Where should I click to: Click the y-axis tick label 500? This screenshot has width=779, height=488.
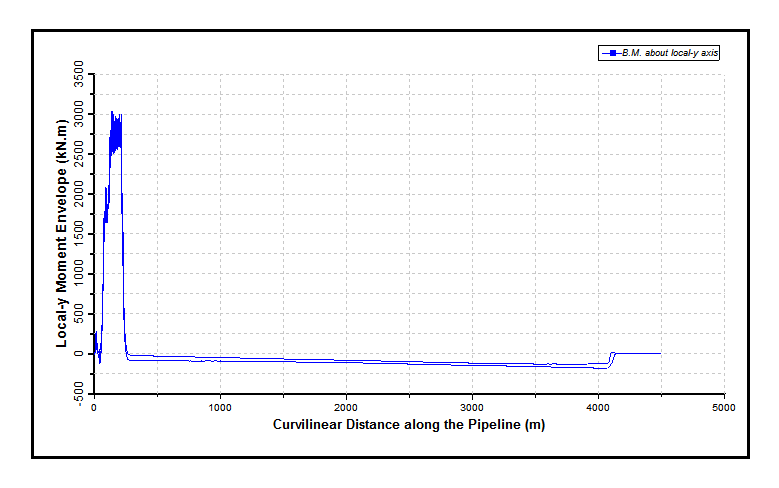tap(81, 314)
